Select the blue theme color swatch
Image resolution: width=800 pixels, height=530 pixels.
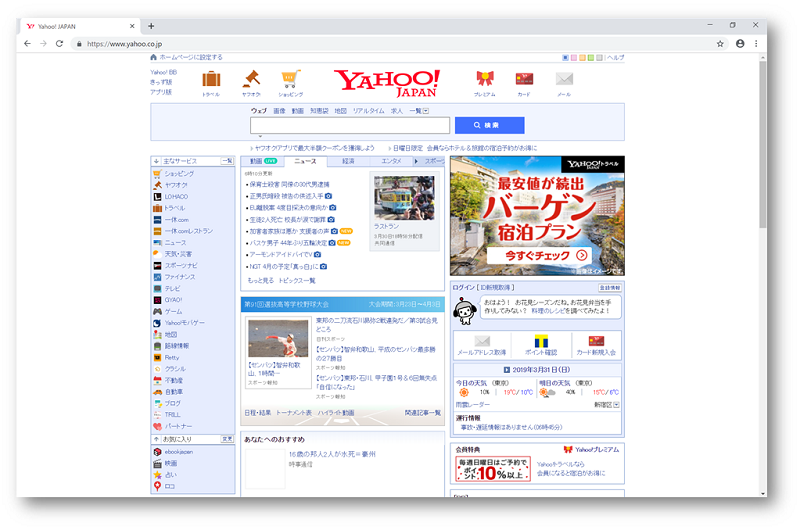(x=565, y=58)
